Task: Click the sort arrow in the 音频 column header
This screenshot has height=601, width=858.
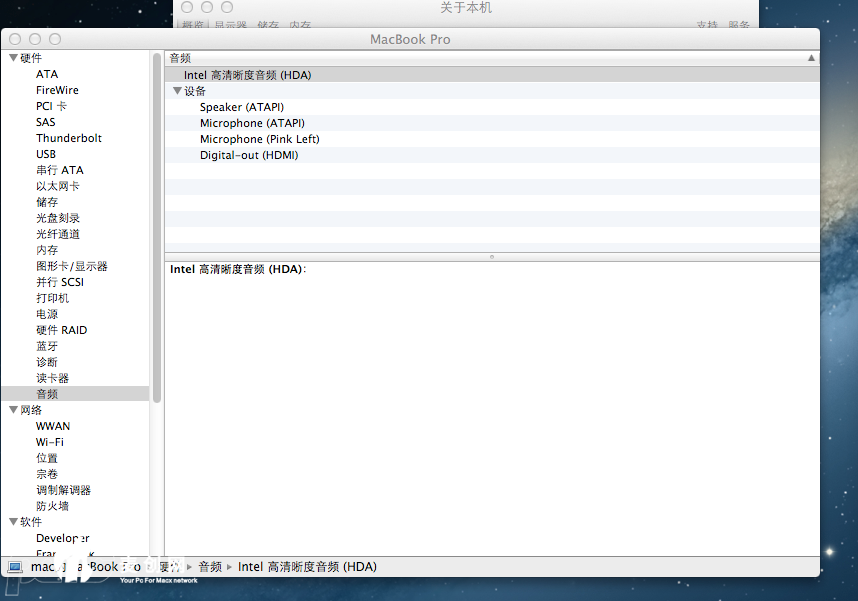Action: click(811, 59)
